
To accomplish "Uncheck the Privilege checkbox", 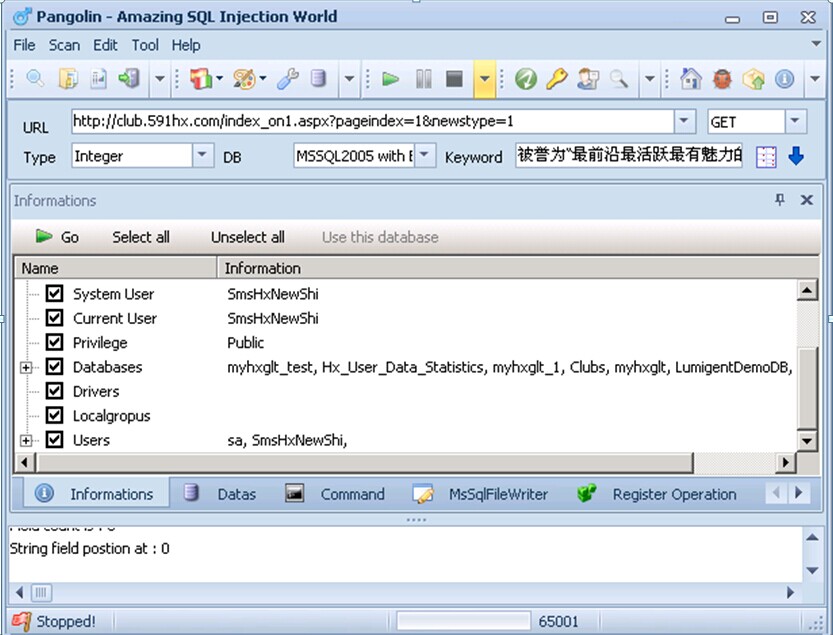I will pyautogui.click(x=54, y=342).
